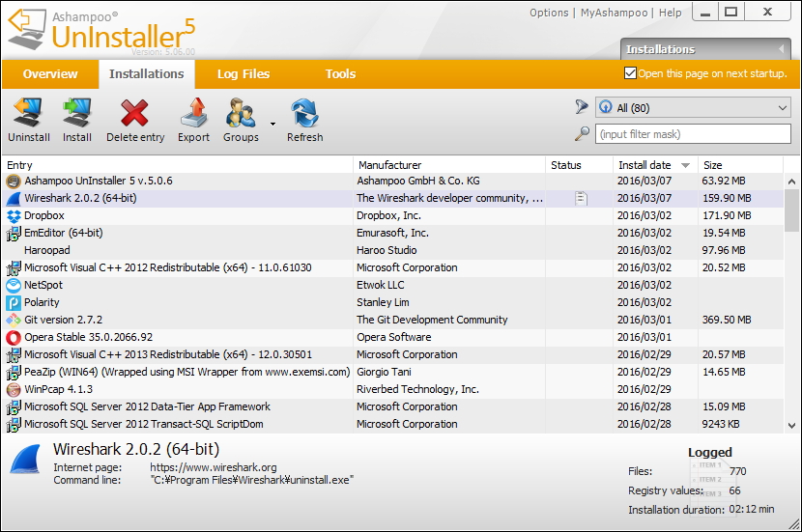
Task: Click the filter flag icon beside dropdown
Action: 582,106
